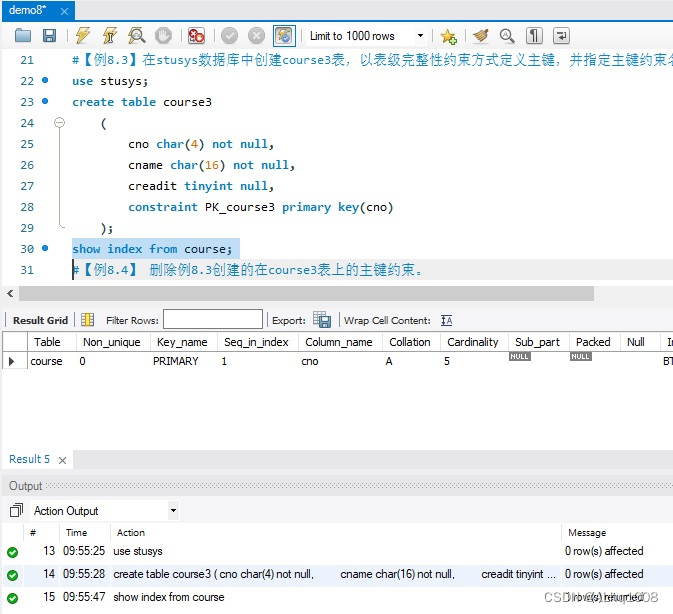This screenshot has height=614, width=673.
Task: Click the Result Grid label
Action: (40, 321)
